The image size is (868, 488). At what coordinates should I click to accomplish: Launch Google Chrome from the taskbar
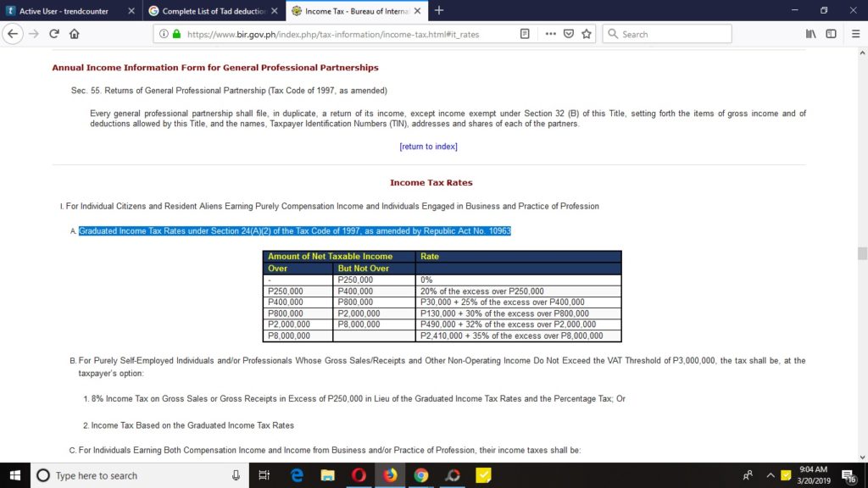click(421, 475)
